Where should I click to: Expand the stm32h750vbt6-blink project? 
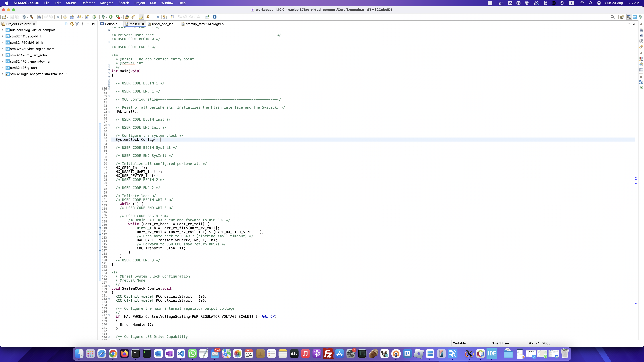(2, 42)
